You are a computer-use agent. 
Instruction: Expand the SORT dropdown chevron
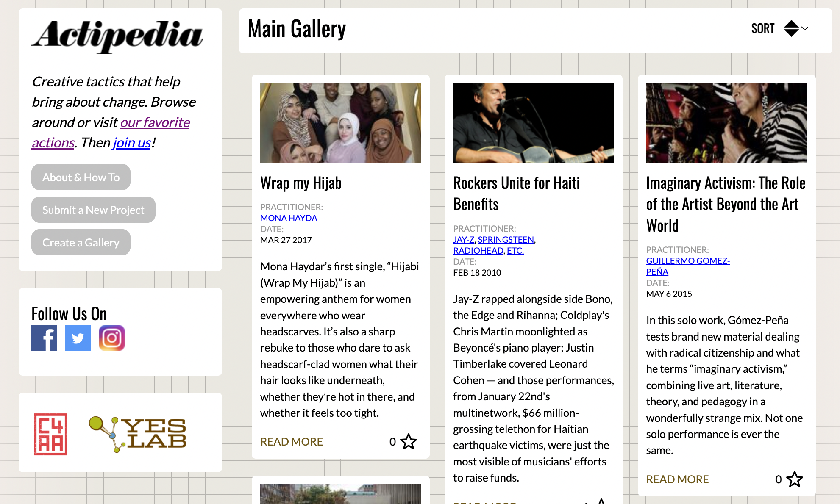(805, 29)
